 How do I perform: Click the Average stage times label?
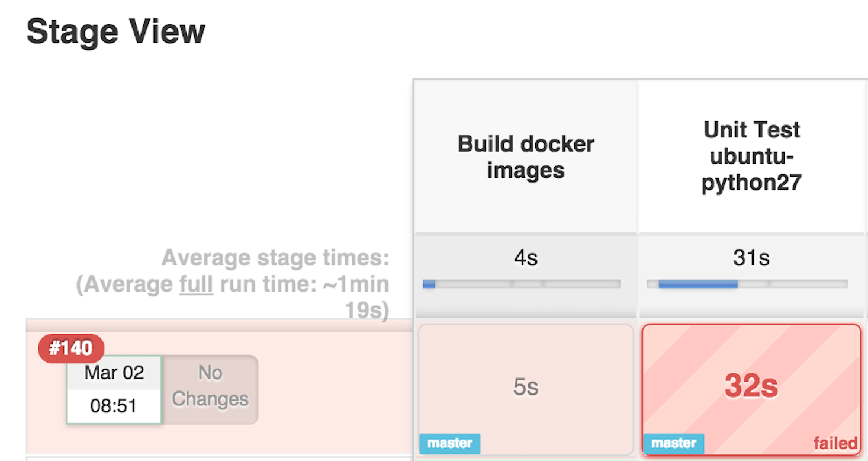pos(275,258)
